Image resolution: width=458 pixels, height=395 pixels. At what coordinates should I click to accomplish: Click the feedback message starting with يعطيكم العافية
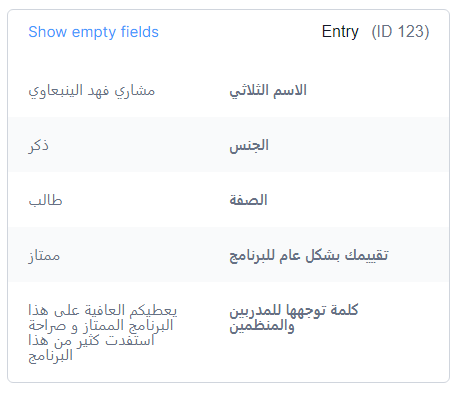(x=103, y=333)
